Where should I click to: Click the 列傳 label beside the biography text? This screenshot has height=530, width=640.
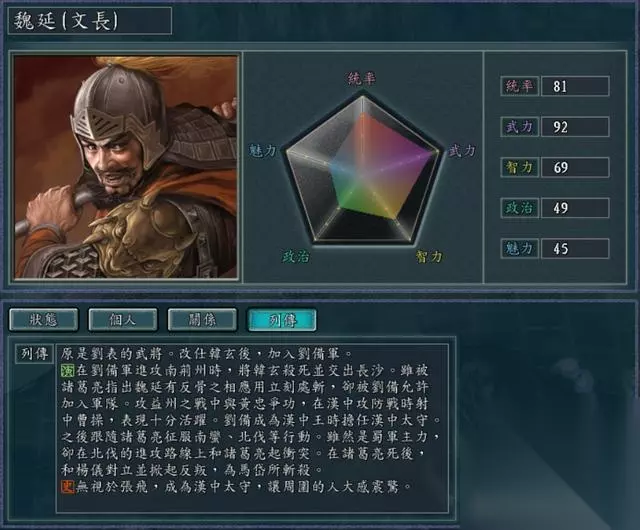[x=35, y=354]
